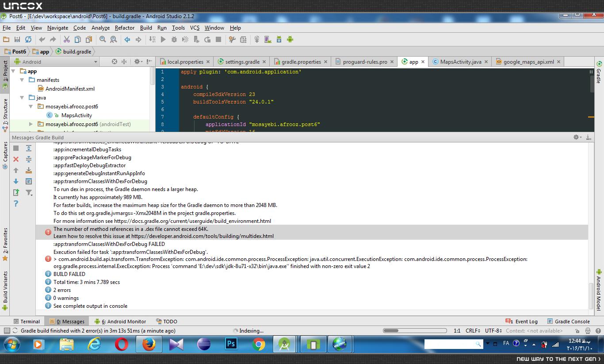The height and width of the screenshot is (364, 604).
Task: Open Messages help question mark icon
Action: click(x=16, y=203)
